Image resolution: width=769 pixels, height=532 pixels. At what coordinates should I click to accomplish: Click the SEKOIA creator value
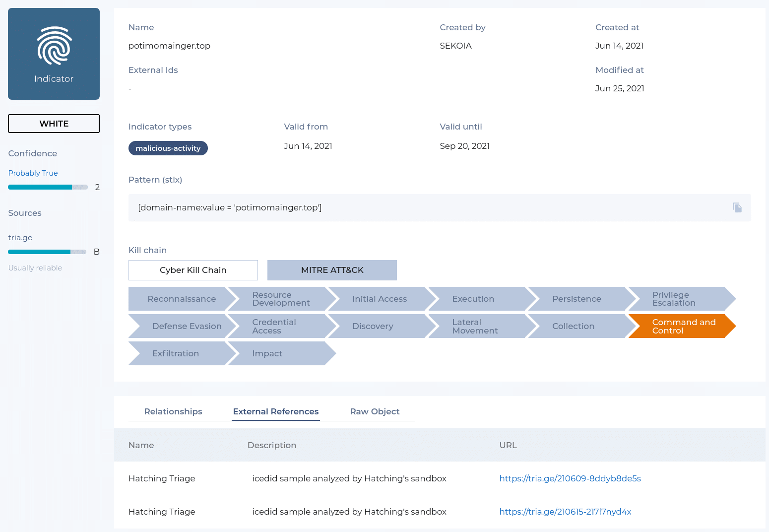point(455,46)
